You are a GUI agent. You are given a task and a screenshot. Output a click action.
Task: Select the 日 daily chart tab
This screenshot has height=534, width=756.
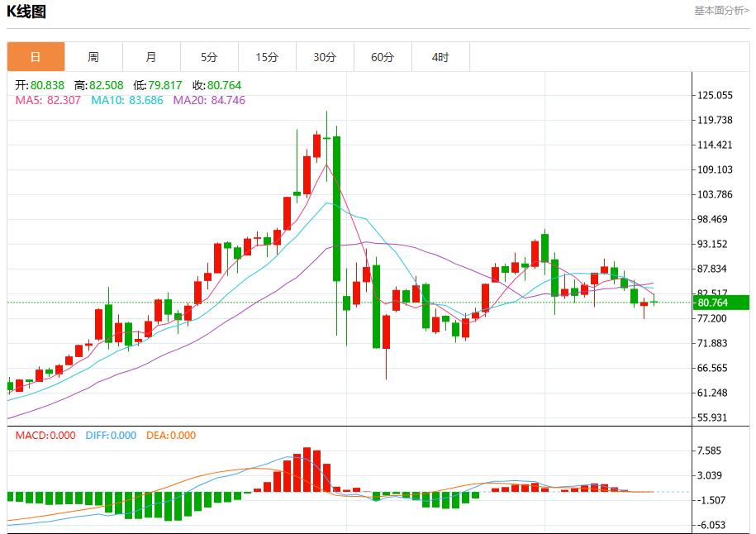(36, 57)
